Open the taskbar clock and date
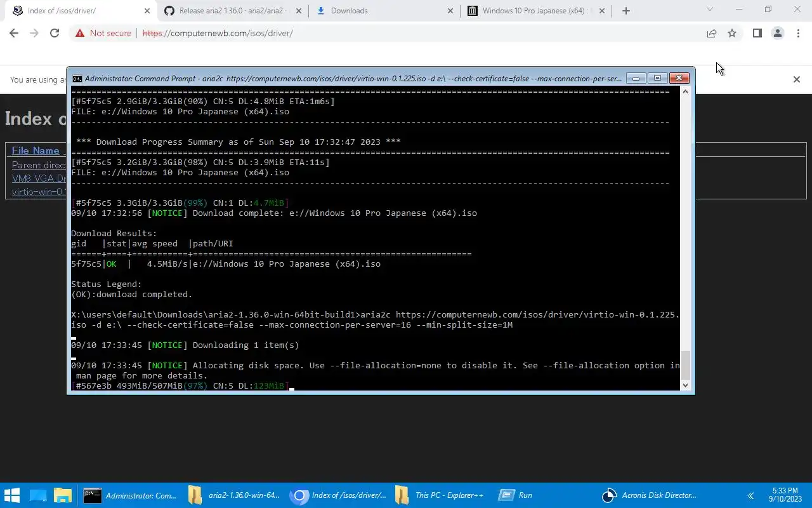The width and height of the screenshot is (812, 508). point(785,495)
